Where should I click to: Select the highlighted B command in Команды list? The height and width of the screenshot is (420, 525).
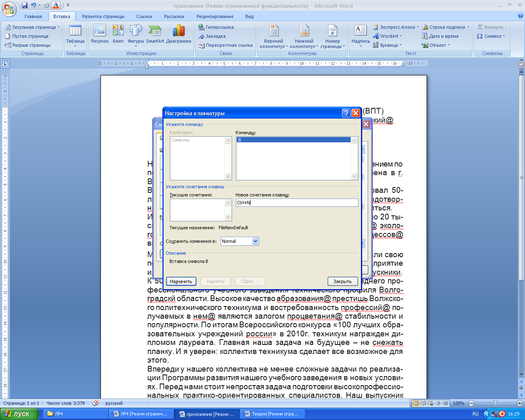tap(293, 140)
